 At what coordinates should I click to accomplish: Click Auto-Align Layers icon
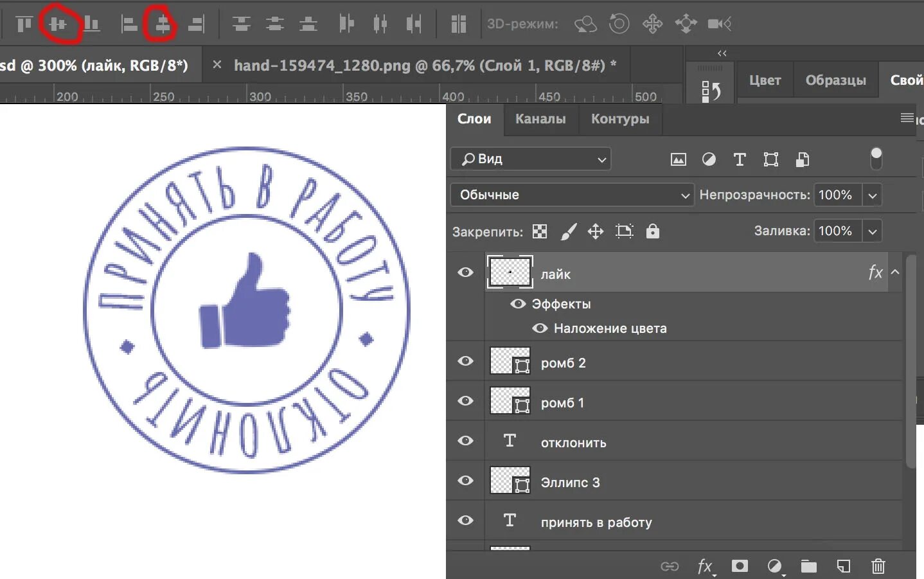click(458, 24)
